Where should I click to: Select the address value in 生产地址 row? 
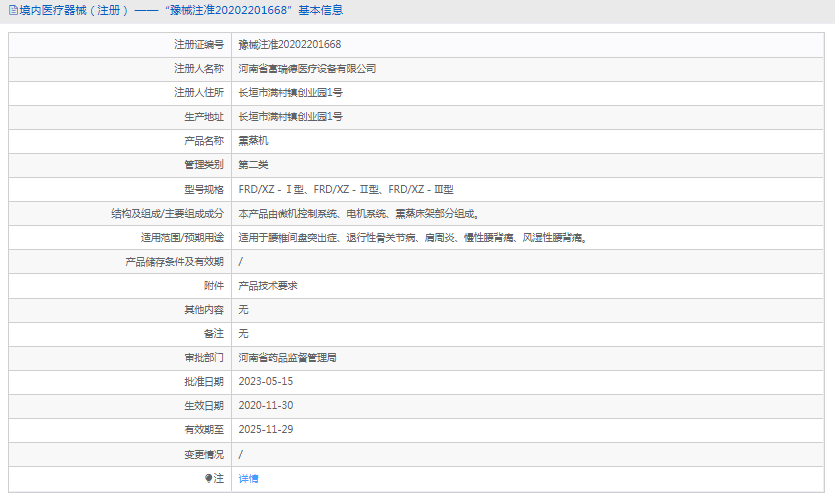[291, 117]
